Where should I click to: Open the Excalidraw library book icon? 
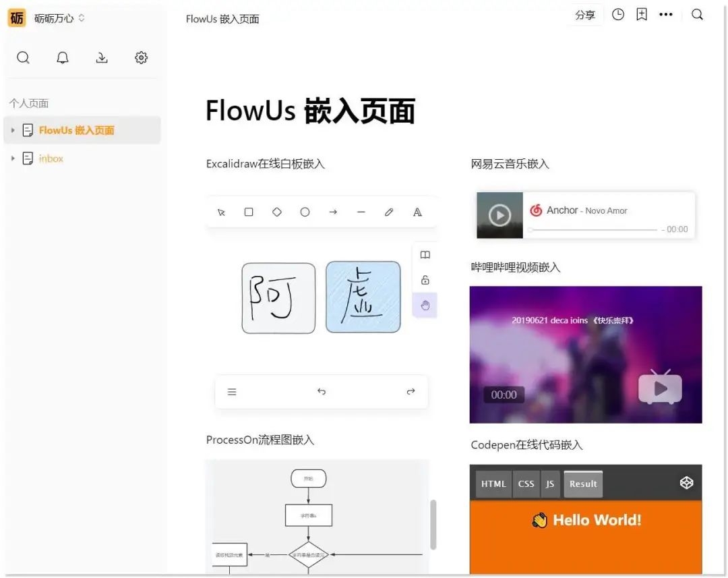(425, 255)
